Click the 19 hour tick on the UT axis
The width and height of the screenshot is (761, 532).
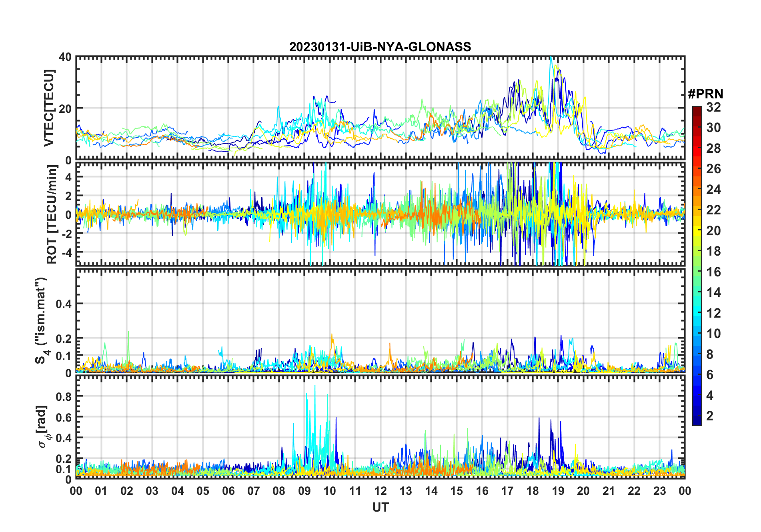[558, 491]
